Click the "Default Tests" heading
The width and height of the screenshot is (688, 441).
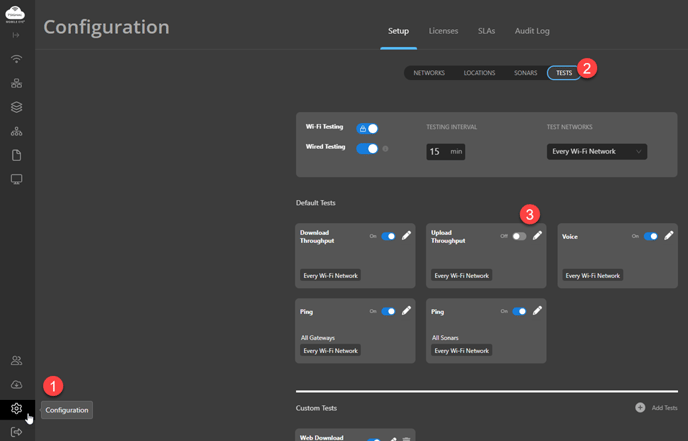tap(315, 203)
